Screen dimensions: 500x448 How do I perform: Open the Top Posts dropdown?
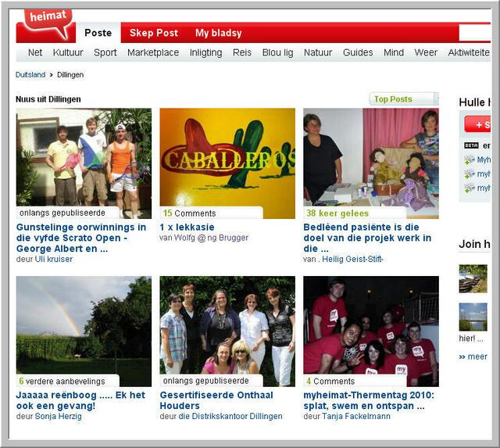coord(404,99)
